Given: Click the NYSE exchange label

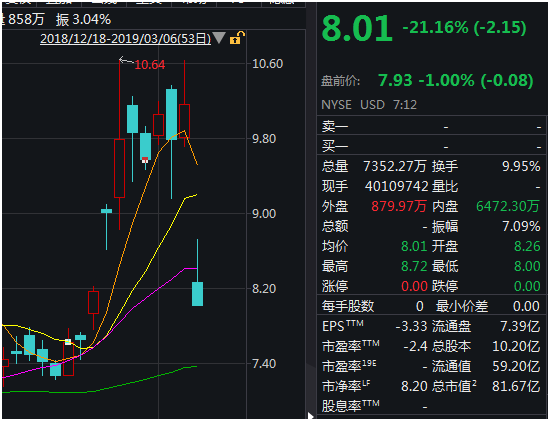Looking at the screenshot, I should point(336,105).
